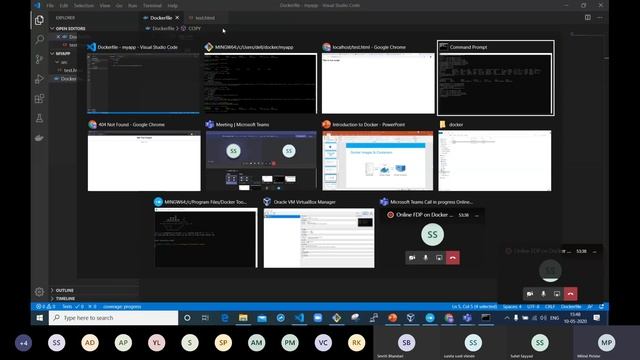Switch to Meeting Microsoft Teams thumbnail
Screen dimensions: 640x360
tap(261, 156)
